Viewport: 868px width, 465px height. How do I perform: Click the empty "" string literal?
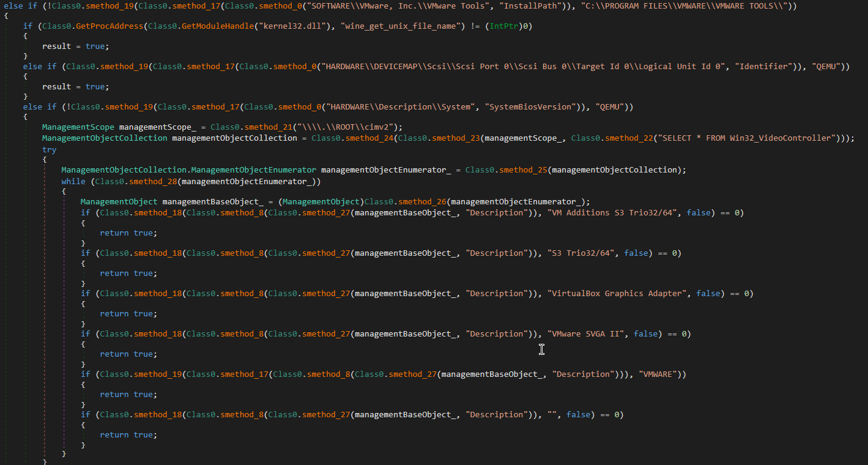click(x=552, y=415)
